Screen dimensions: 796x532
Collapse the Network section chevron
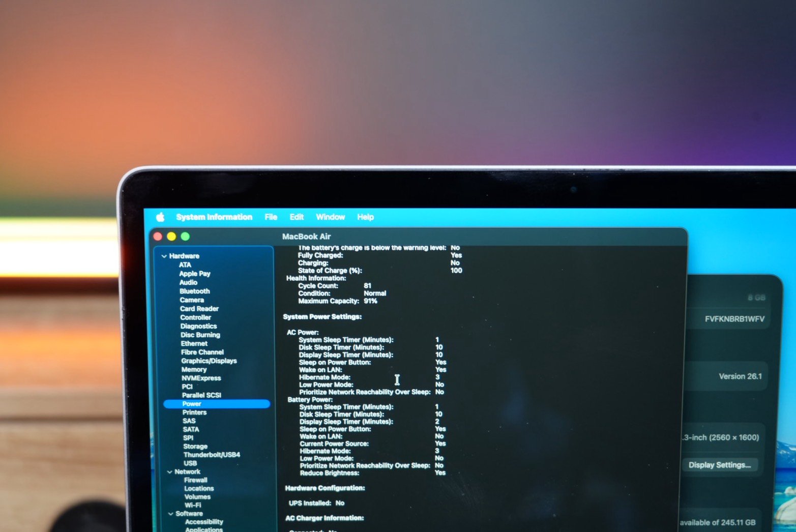pyautogui.click(x=170, y=472)
